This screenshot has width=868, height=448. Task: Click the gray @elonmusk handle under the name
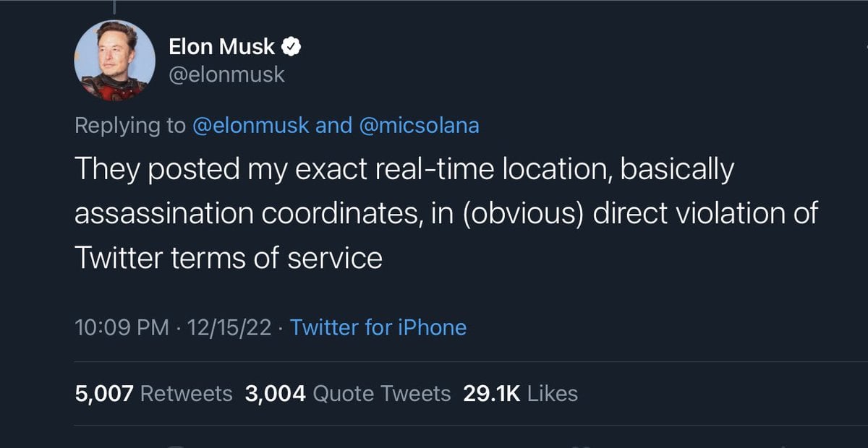226,74
